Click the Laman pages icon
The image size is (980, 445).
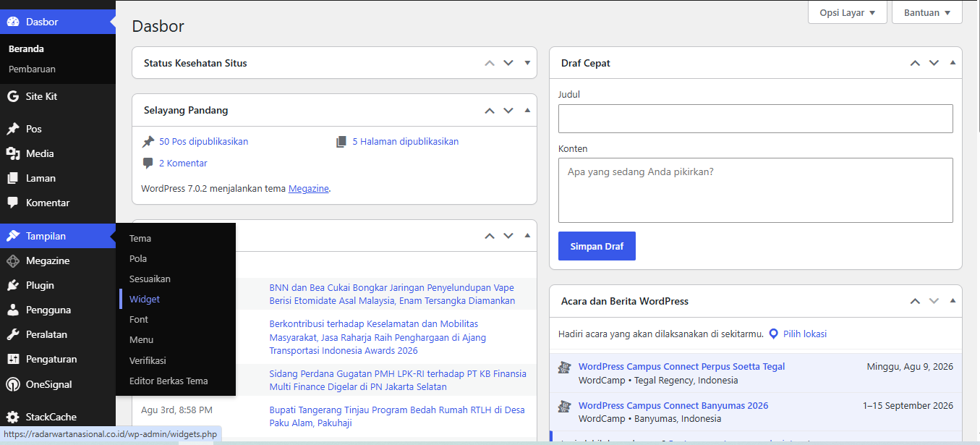click(x=13, y=178)
